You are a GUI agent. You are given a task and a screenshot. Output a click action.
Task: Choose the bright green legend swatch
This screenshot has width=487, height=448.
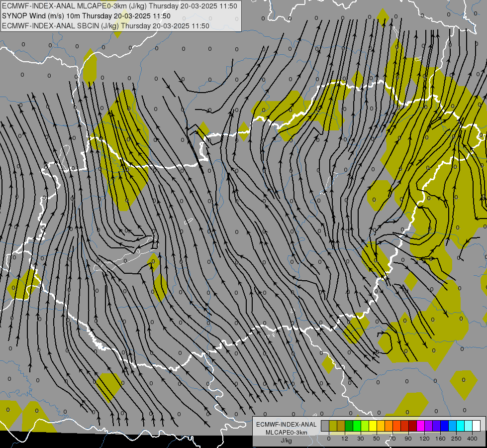tap(357, 426)
